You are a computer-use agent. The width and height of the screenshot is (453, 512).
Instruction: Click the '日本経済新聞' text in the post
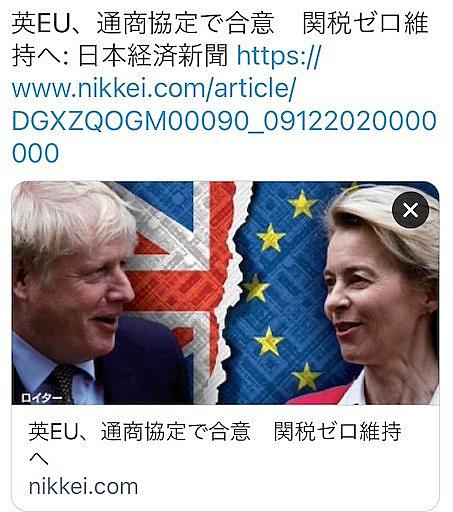tap(153, 56)
